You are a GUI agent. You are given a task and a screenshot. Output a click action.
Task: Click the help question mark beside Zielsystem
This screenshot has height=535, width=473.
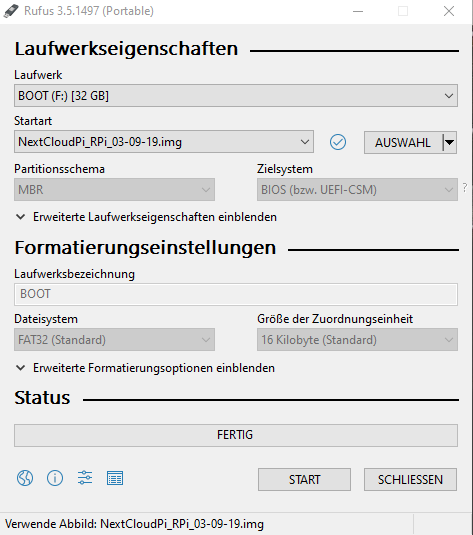pos(465,187)
